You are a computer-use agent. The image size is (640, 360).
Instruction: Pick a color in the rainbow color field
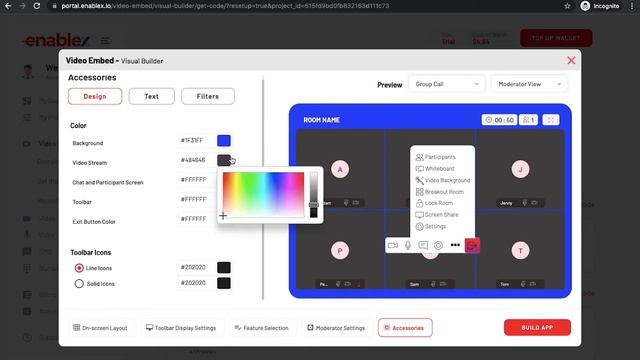point(263,194)
